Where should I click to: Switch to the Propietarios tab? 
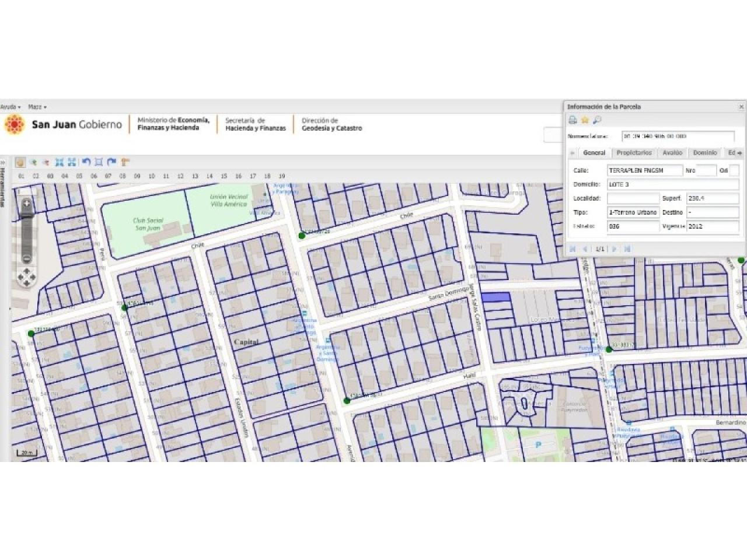coord(634,153)
